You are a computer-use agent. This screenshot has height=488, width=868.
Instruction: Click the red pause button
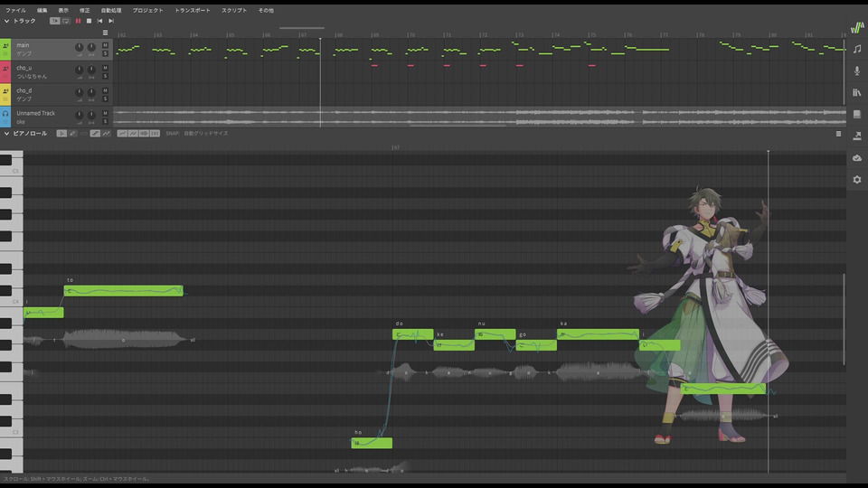click(78, 21)
